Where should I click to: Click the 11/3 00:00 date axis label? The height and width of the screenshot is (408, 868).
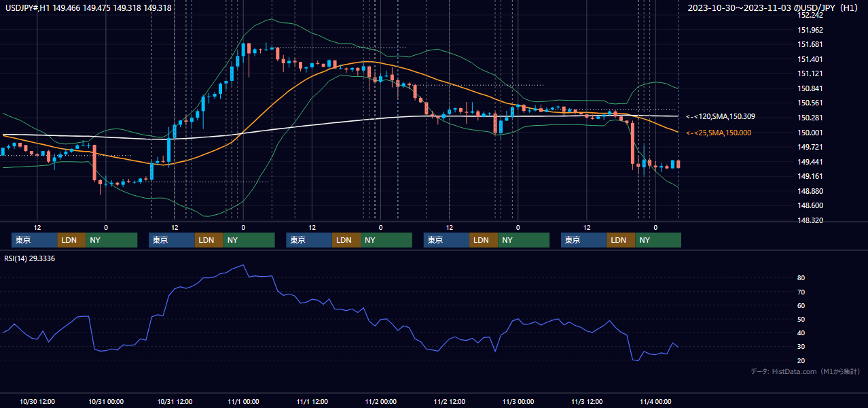tap(518, 402)
